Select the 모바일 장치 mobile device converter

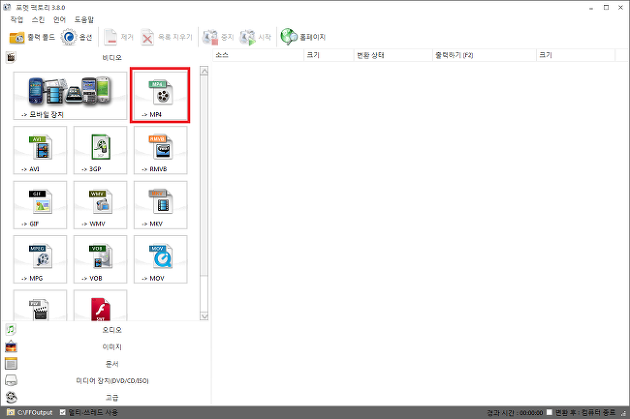[x=70, y=96]
